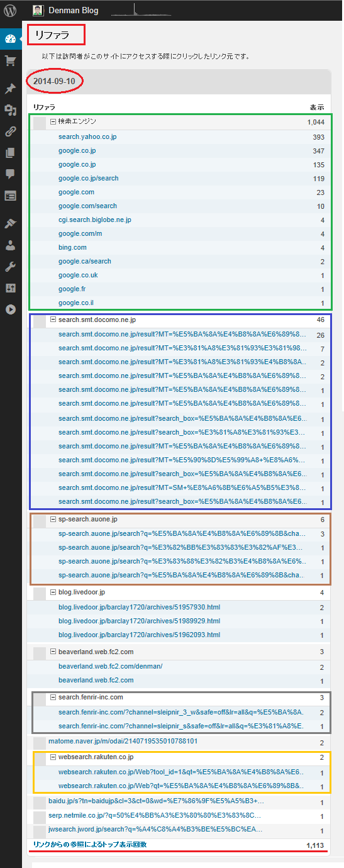Open the Feedback form sidebar icon
The height and width of the screenshot is (868, 344).
tap(10, 196)
